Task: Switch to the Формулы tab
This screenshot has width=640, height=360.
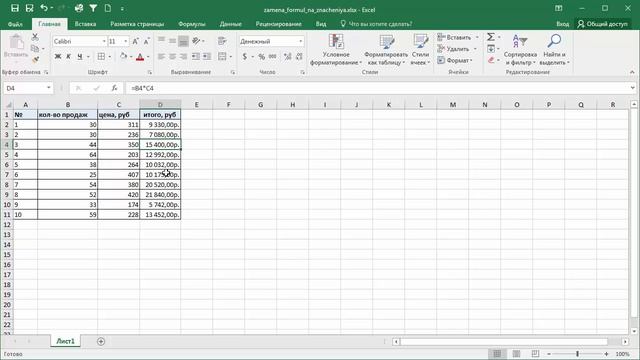Action: [x=192, y=24]
